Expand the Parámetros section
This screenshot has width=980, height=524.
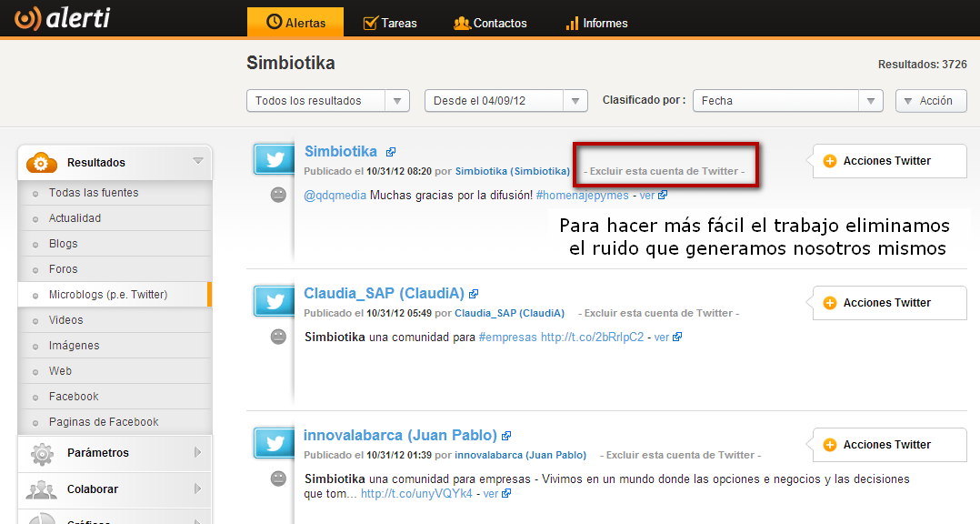tap(115, 453)
